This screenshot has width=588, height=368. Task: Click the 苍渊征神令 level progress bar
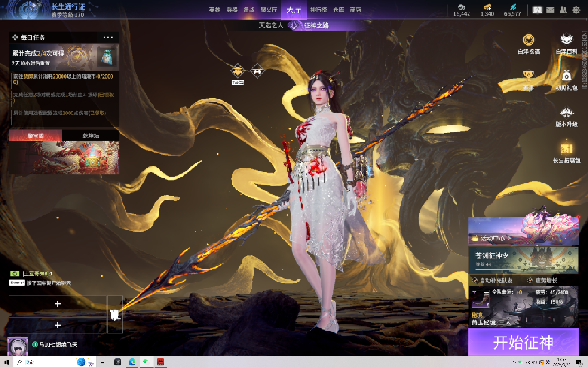pyautogui.click(x=523, y=270)
